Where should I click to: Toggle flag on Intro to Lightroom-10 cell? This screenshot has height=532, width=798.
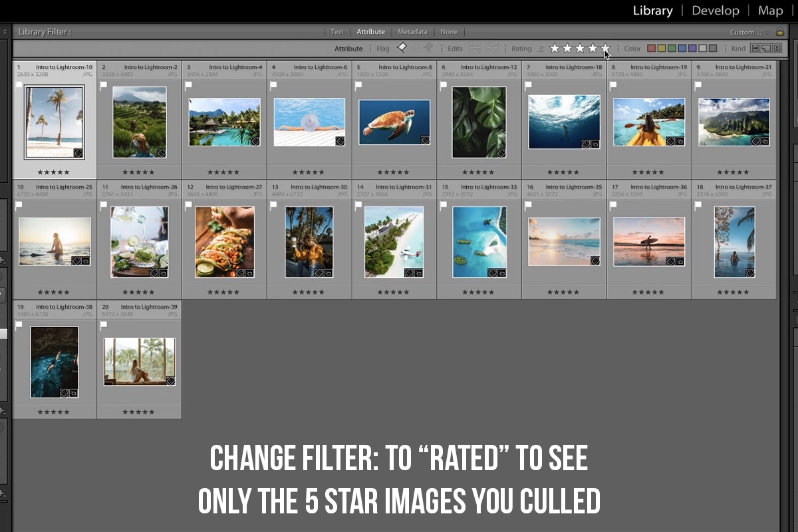[19, 86]
